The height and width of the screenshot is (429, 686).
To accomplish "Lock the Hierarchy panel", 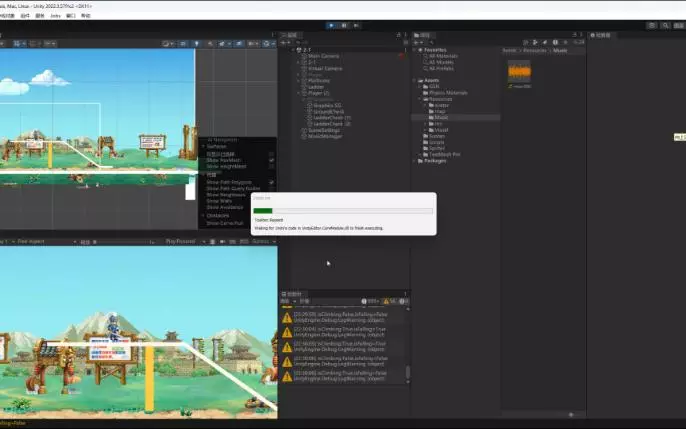I will [399, 35].
